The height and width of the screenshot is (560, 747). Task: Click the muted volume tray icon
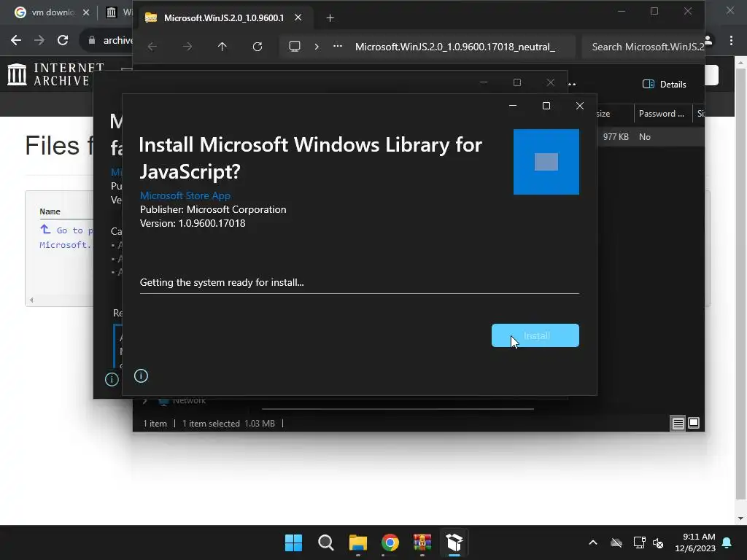coord(658,542)
